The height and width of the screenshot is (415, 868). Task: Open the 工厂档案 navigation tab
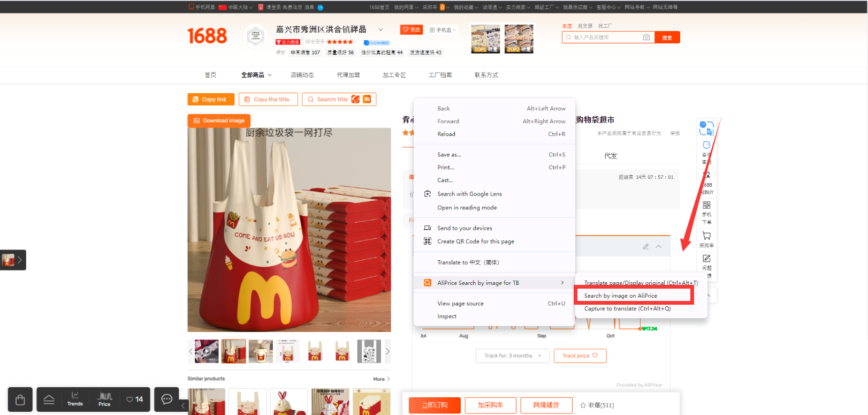pyautogui.click(x=440, y=75)
